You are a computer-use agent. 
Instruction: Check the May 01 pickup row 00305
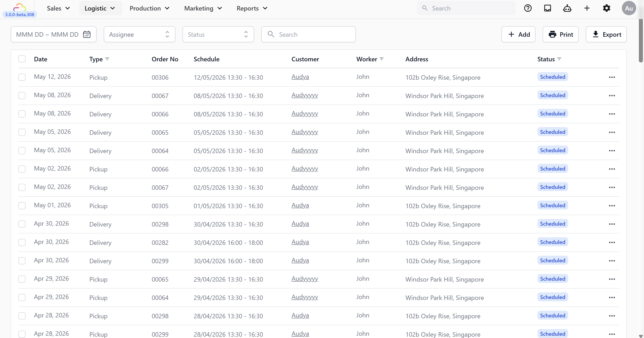coord(22,206)
